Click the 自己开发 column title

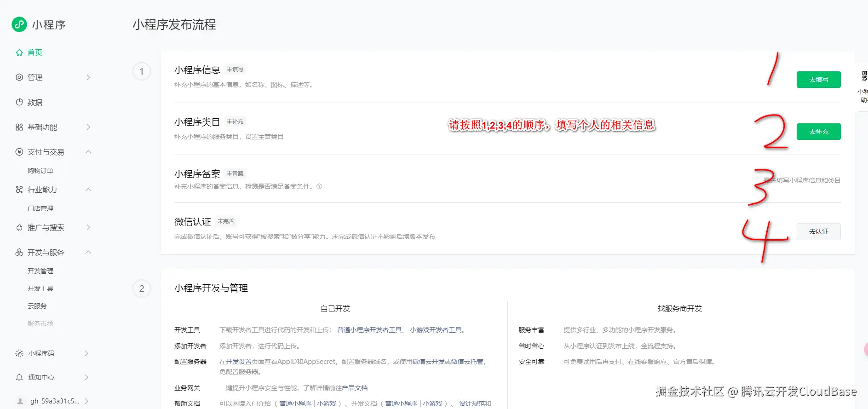pos(335,309)
